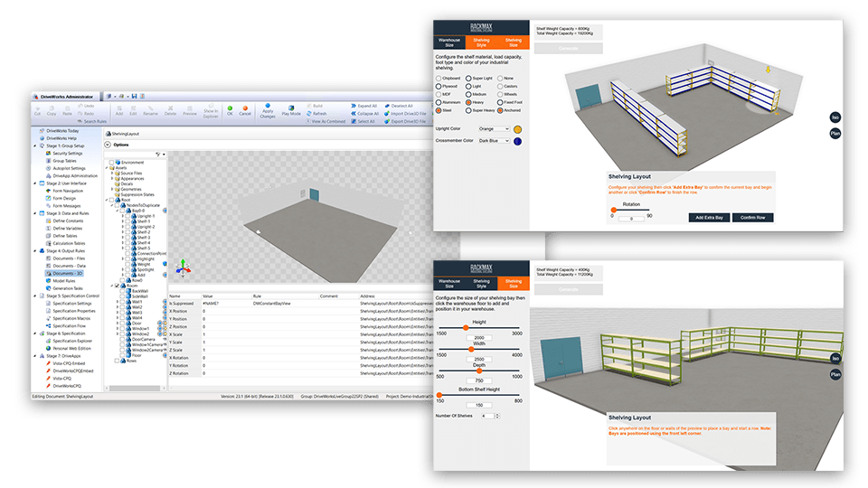Open the Warehouse Size tab
This screenshot has width=868, height=488.
pyautogui.click(x=449, y=42)
